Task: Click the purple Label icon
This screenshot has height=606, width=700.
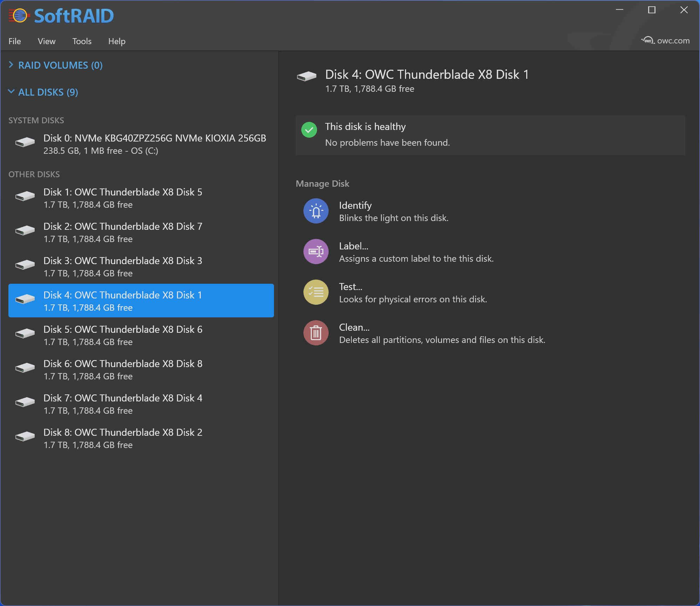Action: tap(316, 252)
